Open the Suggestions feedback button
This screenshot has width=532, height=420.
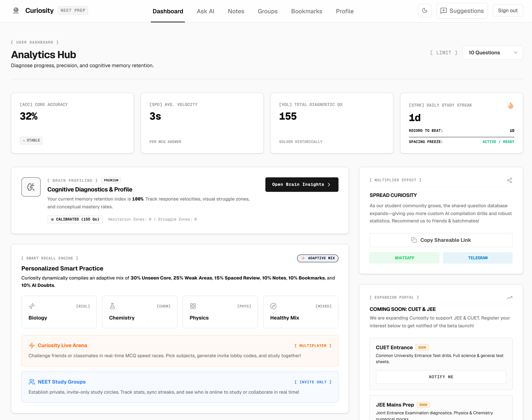[462, 11]
